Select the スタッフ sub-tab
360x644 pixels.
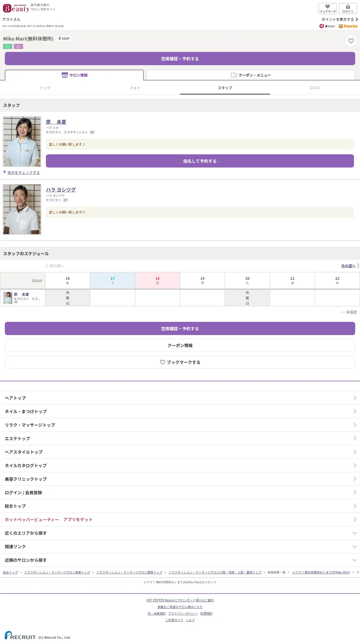click(x=225, y=88)
